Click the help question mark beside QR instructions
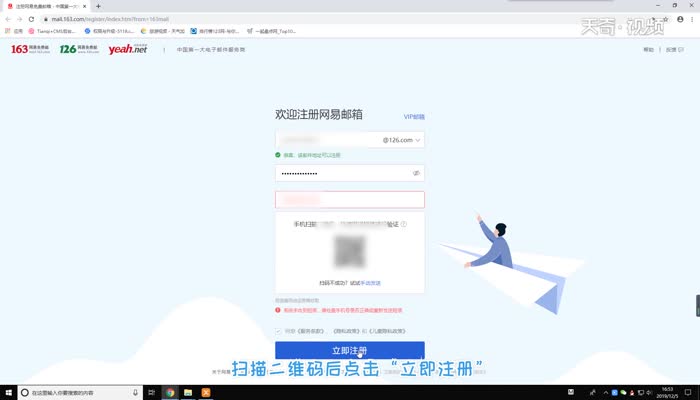The width and height of the screenshot is (700, 400). click(x=404, y=224)
